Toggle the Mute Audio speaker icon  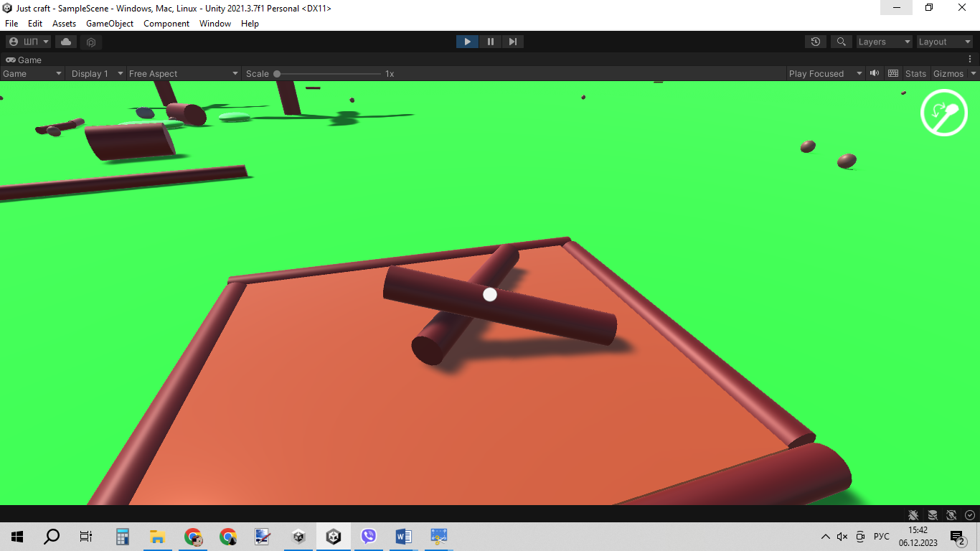tap(875, 73)
